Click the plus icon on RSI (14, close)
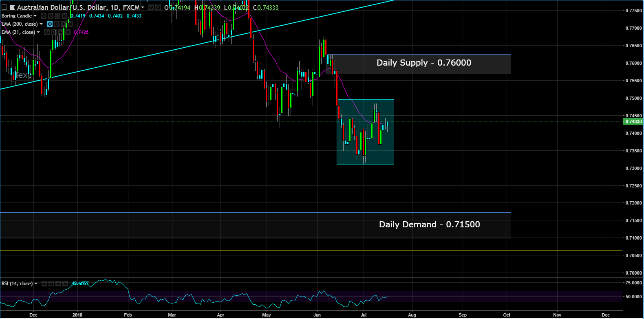Screen dimensions: 644x319 [x=58, y=284]
